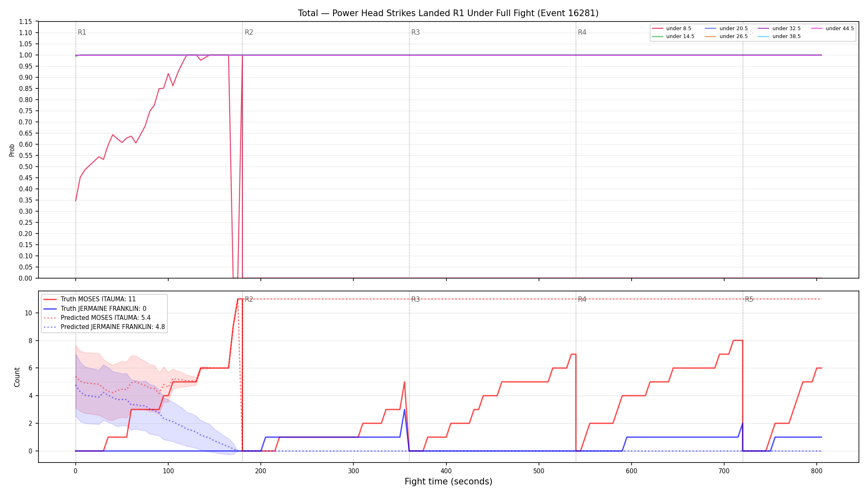Click the R3 round marker in top chart
The height and width of the screenshot is (496, 868).
pyautogui.click(x=415, y=32)
